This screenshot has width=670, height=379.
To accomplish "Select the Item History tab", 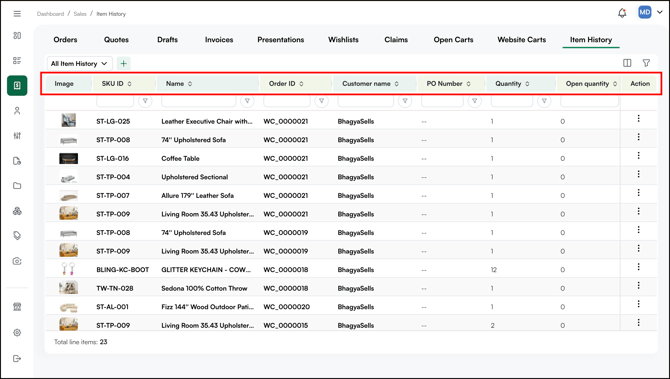I will point(591,40).
